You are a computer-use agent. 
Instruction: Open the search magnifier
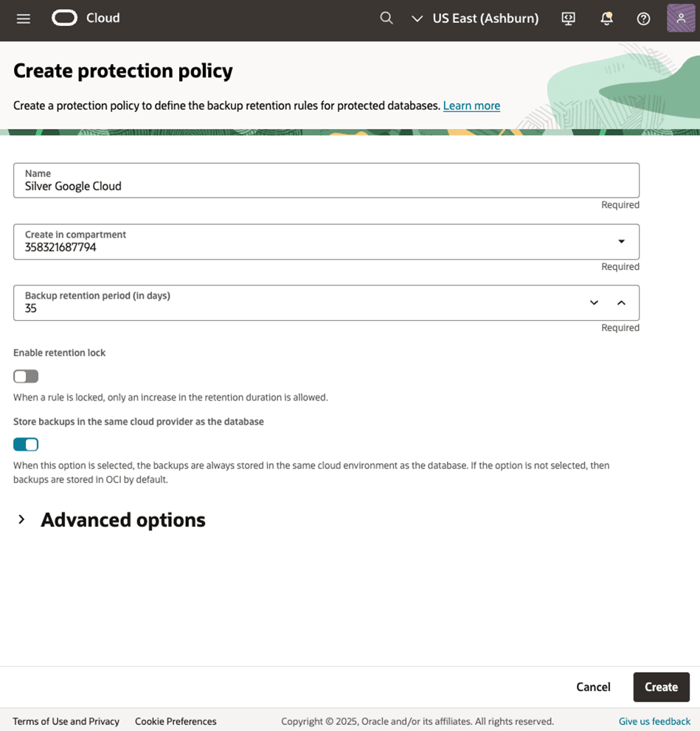387,18
